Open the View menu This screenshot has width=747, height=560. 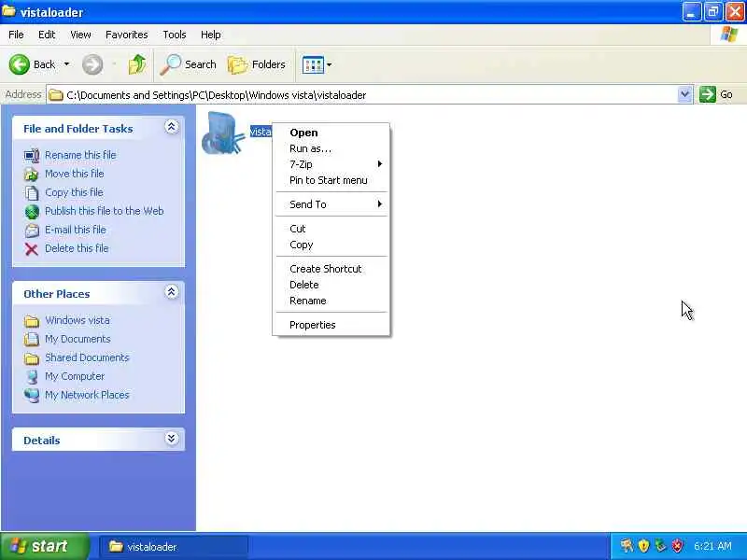coord(80,35)
